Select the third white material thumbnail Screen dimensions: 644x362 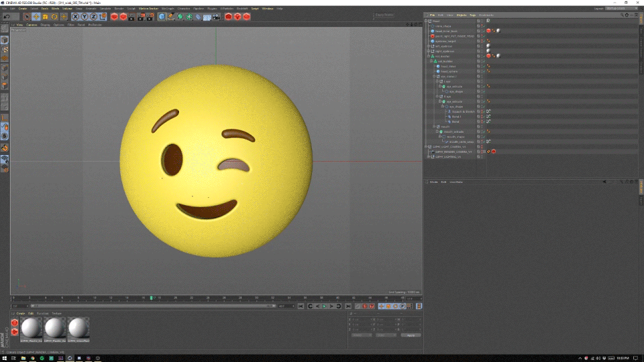78,328
